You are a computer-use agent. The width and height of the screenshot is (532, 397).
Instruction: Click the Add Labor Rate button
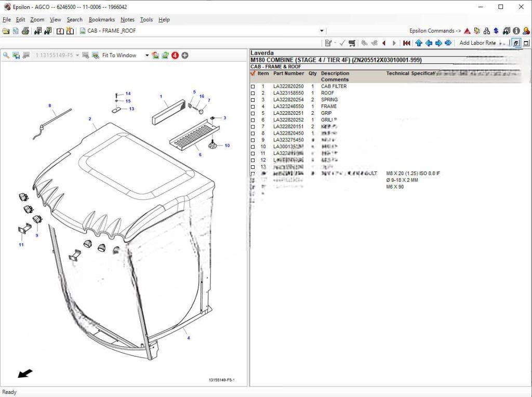tap(477, 43)
